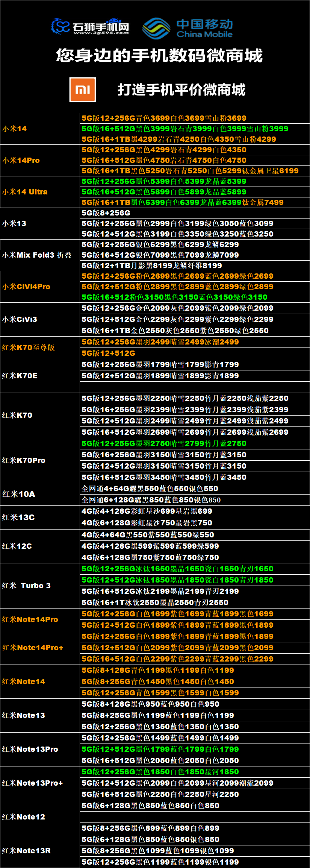This screenshot has height=868, width=310.
Task: Click the China Mobile logo
Action: pos(188,28)
